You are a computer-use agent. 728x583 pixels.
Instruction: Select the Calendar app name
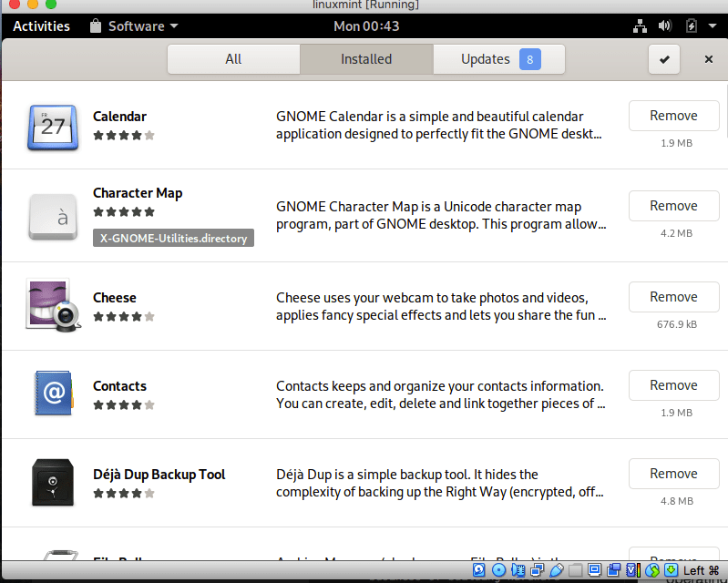119,116
